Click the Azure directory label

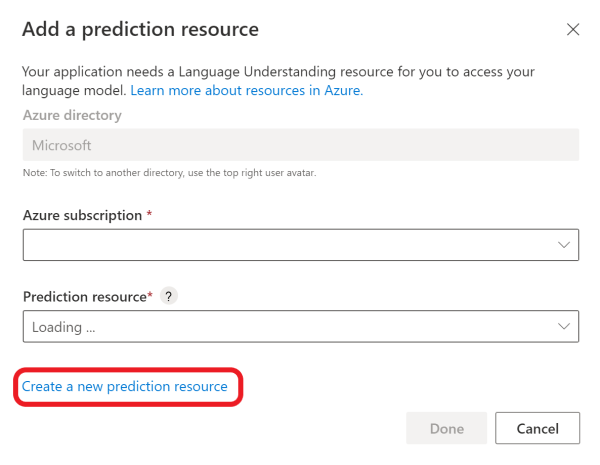coord(72,115)
